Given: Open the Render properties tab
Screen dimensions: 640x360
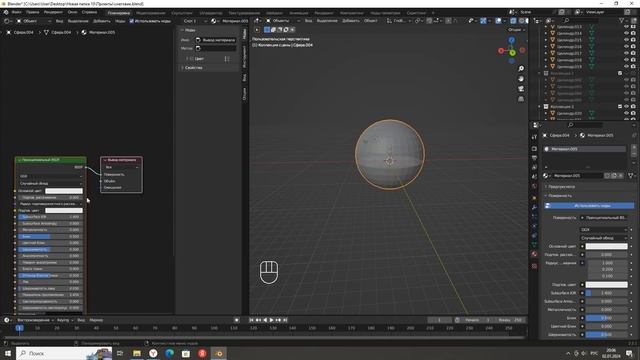Looking at the screenshot, I should [x=534, y=148].
